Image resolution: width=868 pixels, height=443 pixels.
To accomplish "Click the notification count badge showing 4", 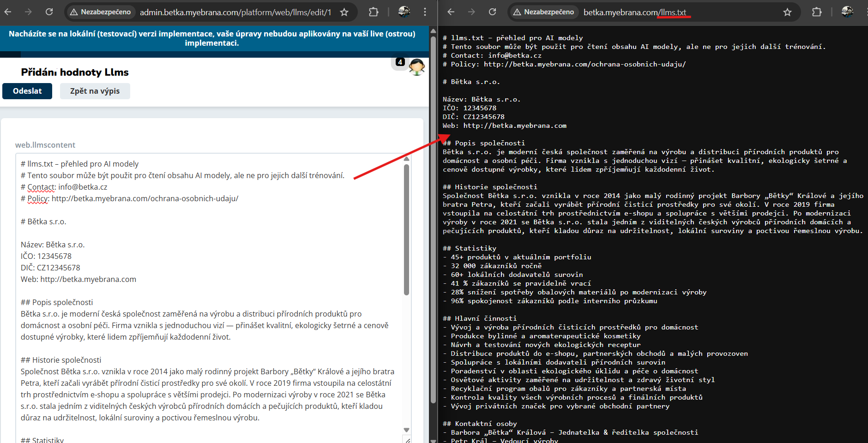I will [400, 62].
